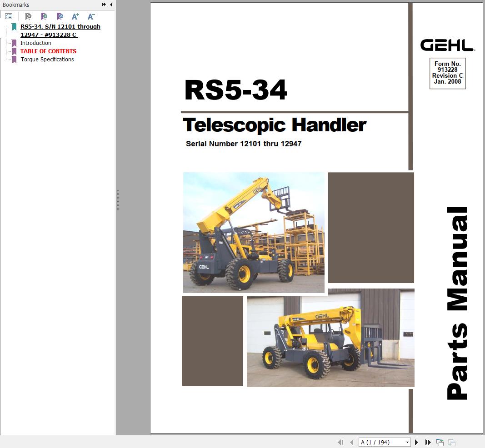Screen dimensions: 485x448
Task: Click the vertical Parts Manual text
Action: 457,303
